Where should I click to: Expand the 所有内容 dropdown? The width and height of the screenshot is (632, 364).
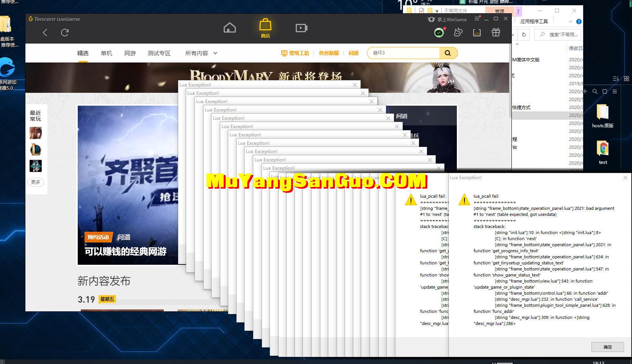[201, 53]
